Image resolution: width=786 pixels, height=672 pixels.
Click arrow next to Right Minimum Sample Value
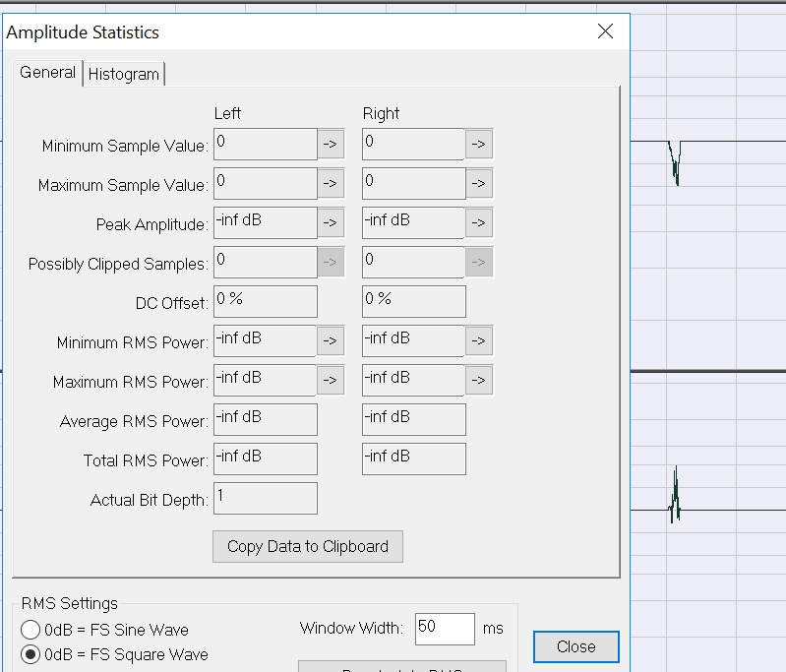click(x=478, y=145)
